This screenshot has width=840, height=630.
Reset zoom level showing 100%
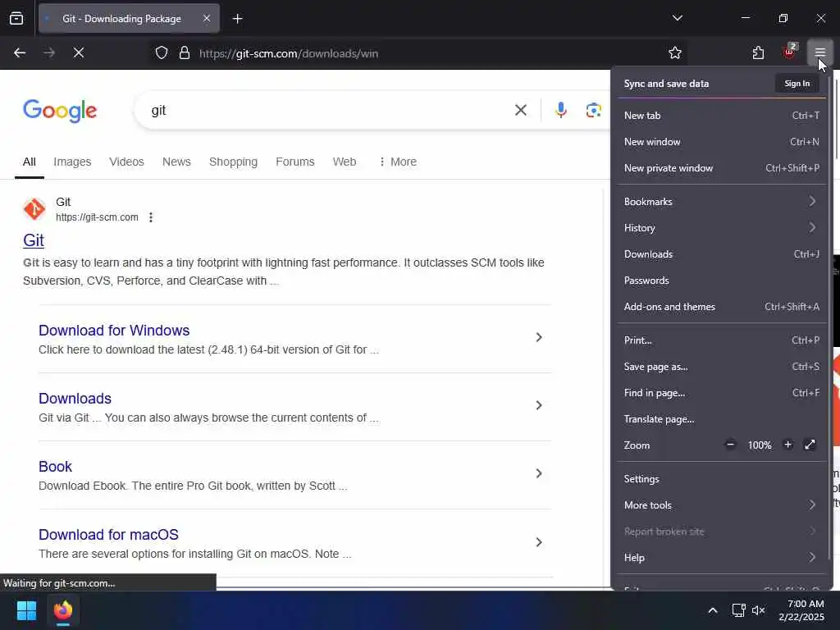tap(759, 445)
